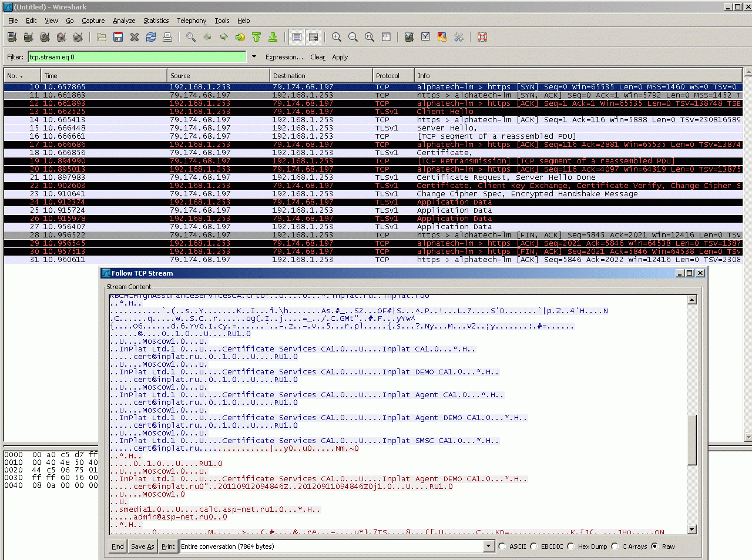This screenshot has height=560, width=752.
Task: Select packet 13 Client Hello row
Action: tap(374, 112)
